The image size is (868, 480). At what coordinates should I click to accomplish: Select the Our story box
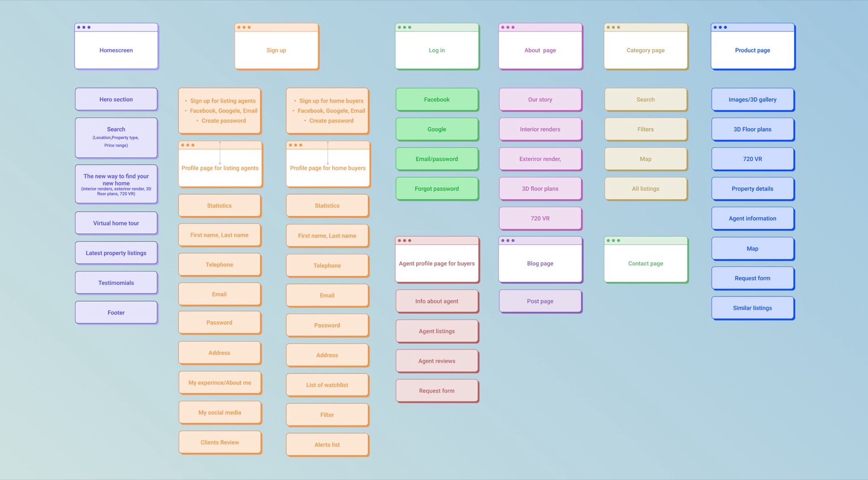(540, 99)
